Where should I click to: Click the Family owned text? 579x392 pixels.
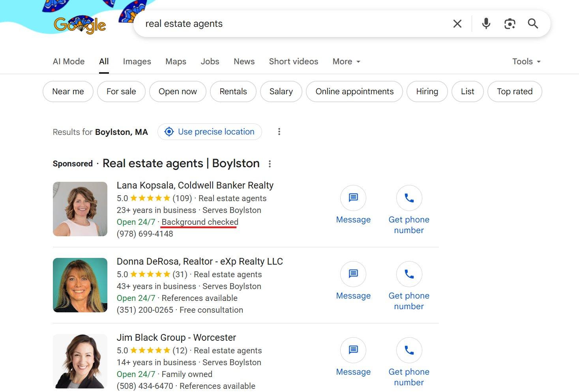click(187, 374)
